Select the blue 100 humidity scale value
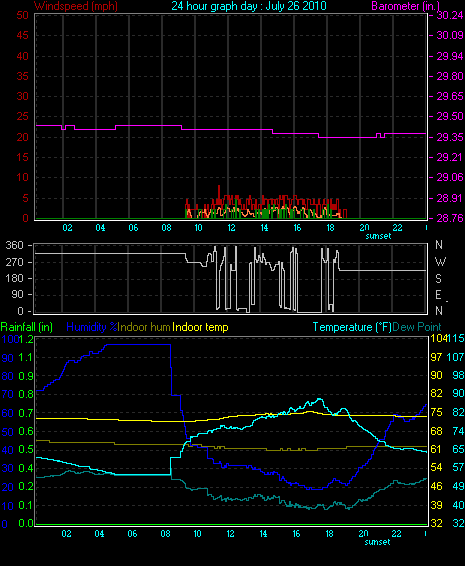Image resolution: width=465 pixels, height=566 pixels. pyautogui.click(x=10, y=339)
